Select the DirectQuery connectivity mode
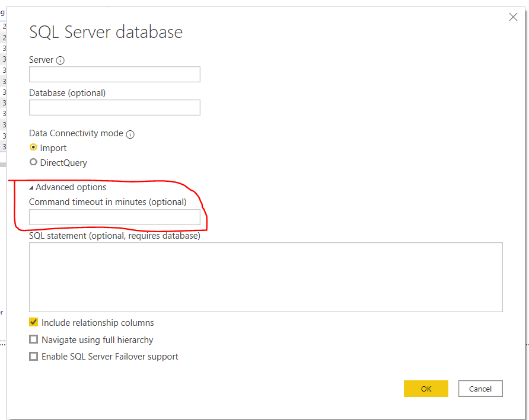The width and height of the screenshot is (529, 420). [x=34, y=162]
